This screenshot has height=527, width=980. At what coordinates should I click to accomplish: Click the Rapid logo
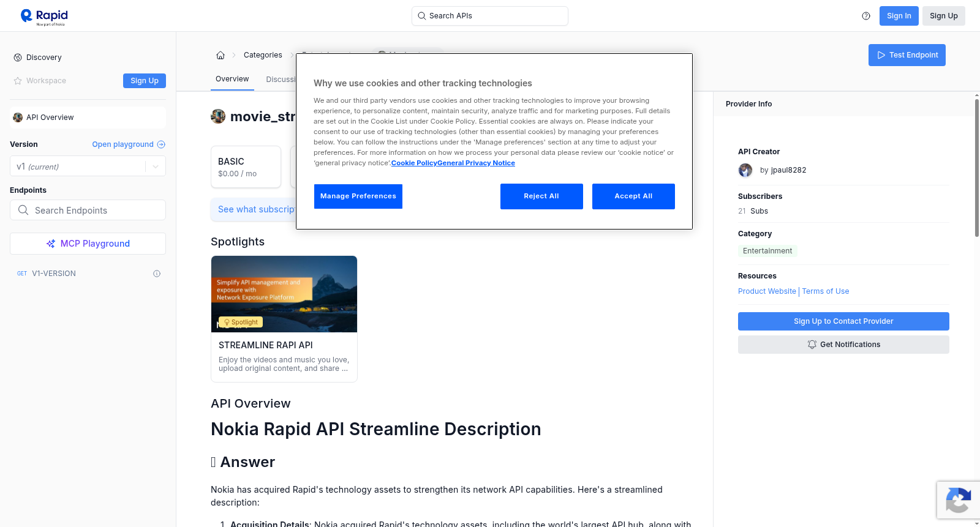[x=44, y=17]
